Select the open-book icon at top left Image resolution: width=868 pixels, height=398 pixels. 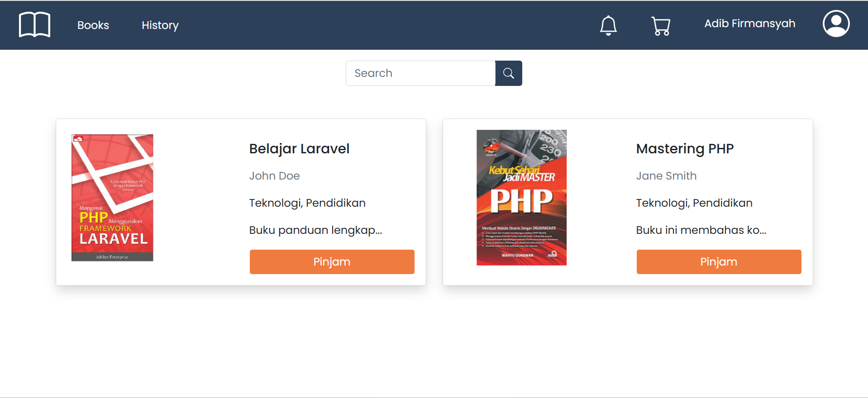click(34, 24)
